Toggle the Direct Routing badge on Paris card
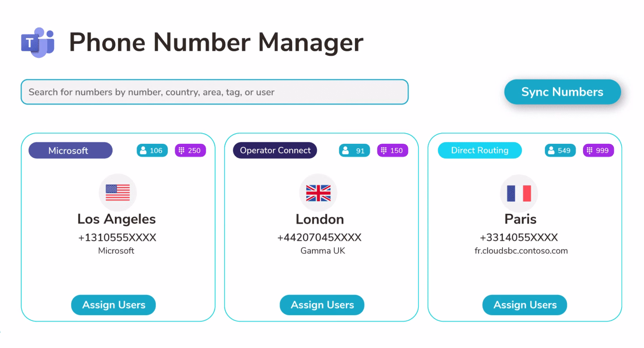644x348 pixels. [x=479, y=150]
